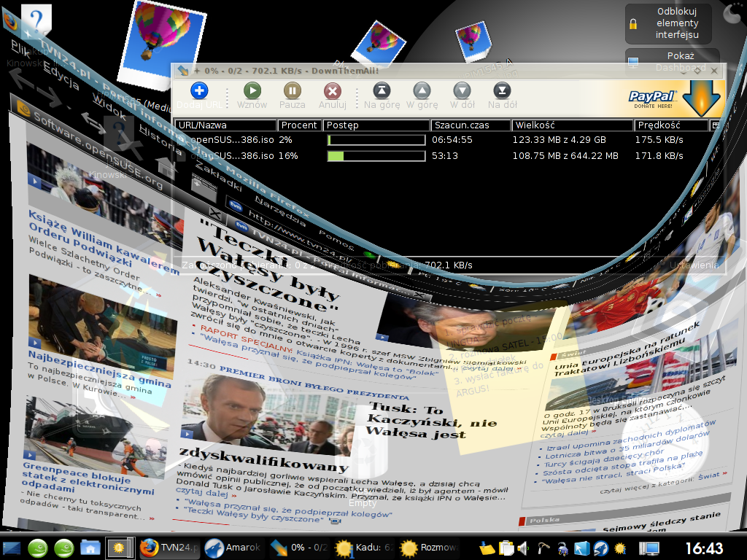Viewport: 747px width, 560px height.
Task: Open the Plik menu in Firefox
Action: 21,49
